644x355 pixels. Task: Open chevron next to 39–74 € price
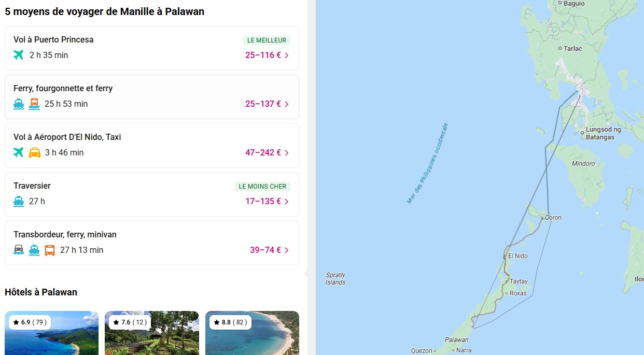(287, 250)
